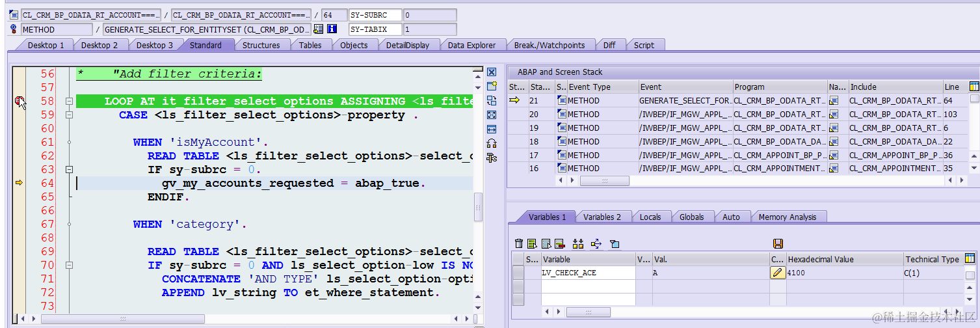980x328 pixels.
Task: Click the variable name LV_CHECK_ACE
Action: tap(569, 273)
